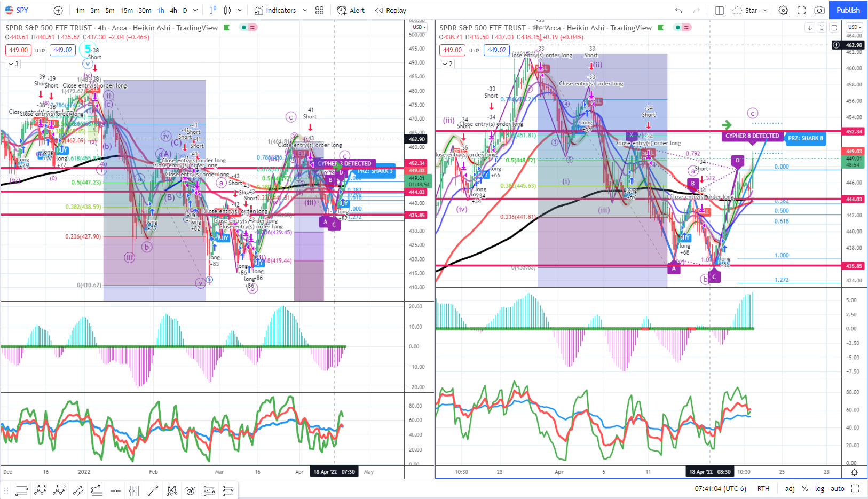
Task: Click the blue Heikin Ashi chart style icon
Action: (213, 10)
